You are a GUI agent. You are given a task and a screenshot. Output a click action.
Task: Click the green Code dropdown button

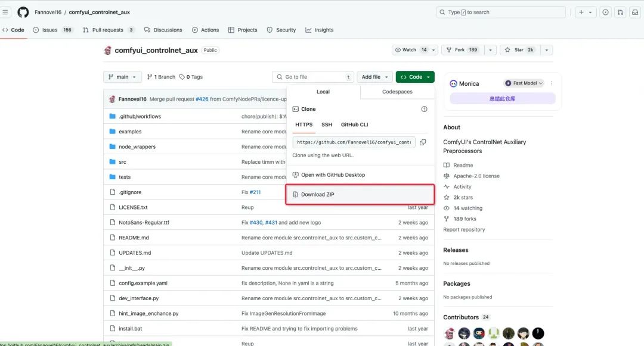[415, 77]
